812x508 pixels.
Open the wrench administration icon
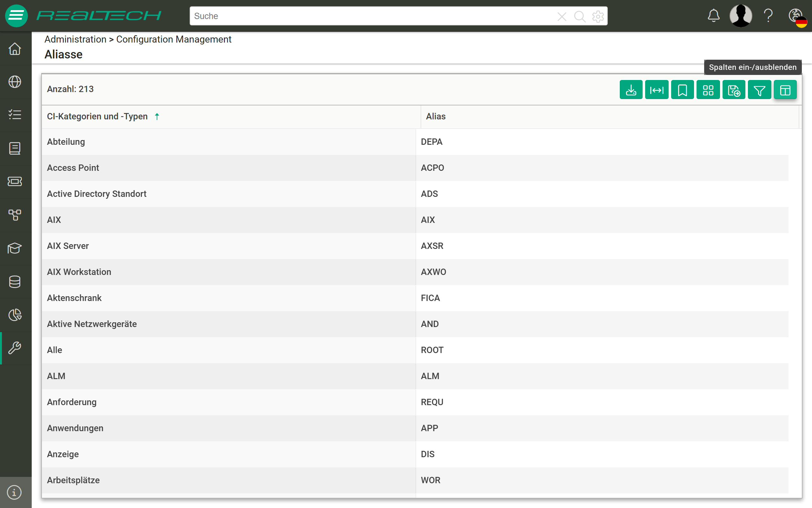pyautogui.click(x=15, y=348)
